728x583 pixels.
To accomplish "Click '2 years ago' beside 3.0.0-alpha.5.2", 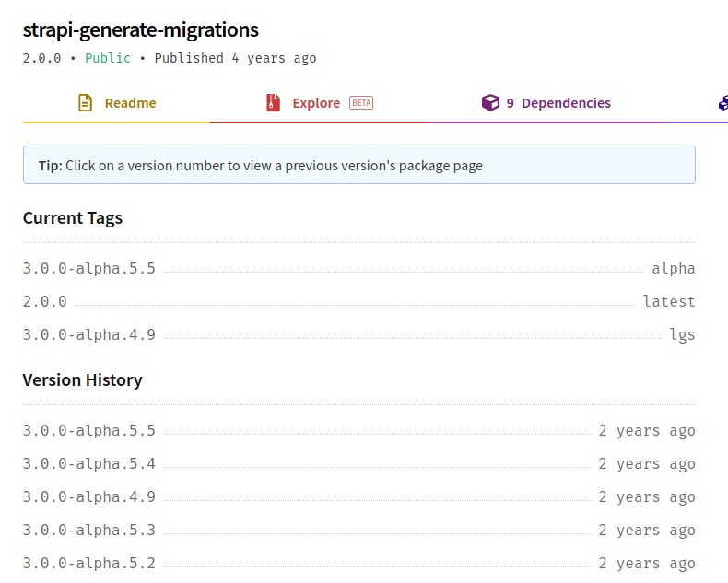I will coord(647,564).
